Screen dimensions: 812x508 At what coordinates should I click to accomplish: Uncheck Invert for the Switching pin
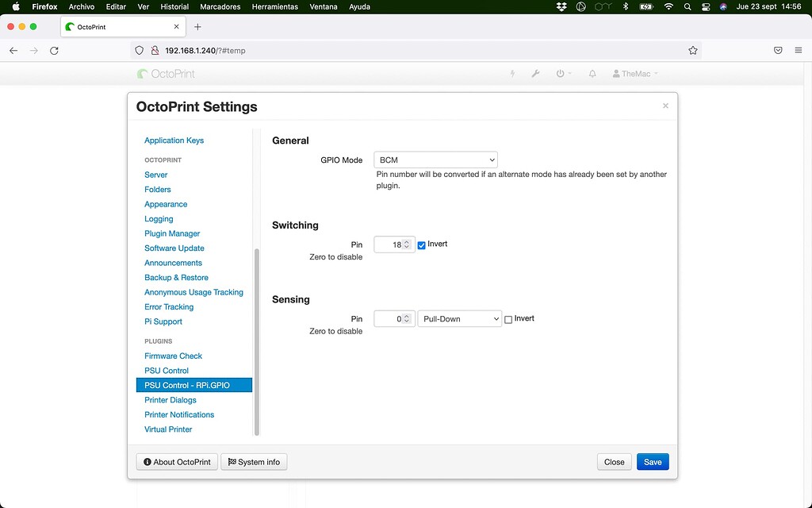tap(421, 244)
